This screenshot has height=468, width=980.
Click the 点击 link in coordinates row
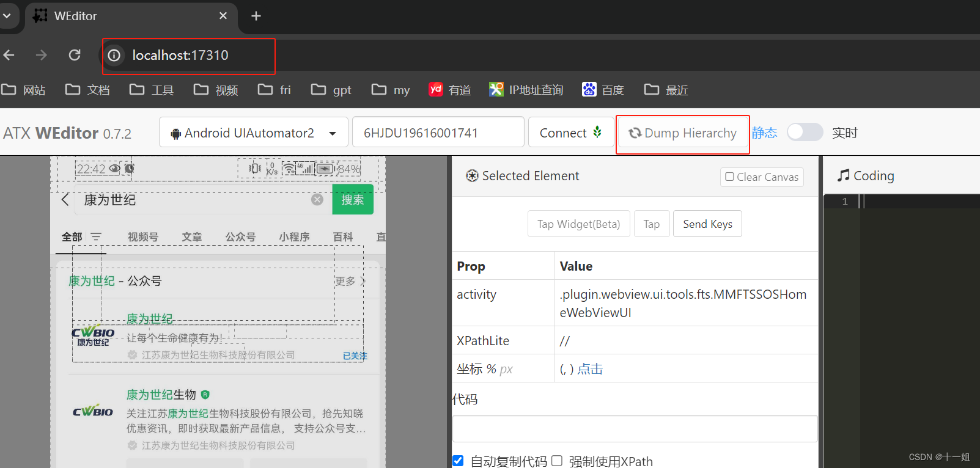click(590, 369)
